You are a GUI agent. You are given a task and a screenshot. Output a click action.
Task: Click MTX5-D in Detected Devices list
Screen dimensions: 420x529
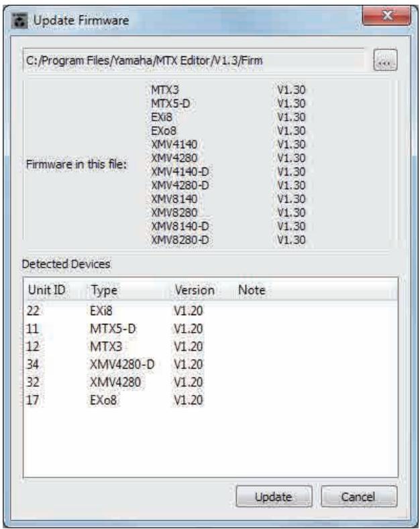click(113, 329)
